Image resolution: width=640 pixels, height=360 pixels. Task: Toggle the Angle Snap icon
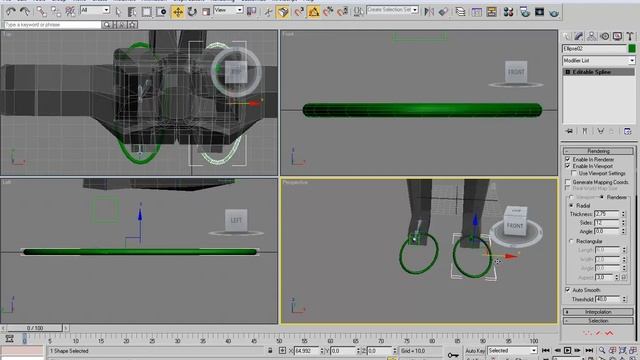313,11
